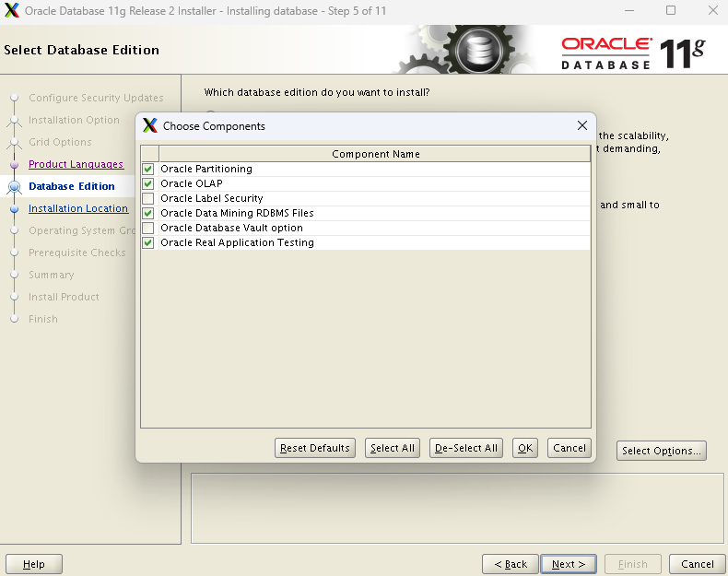728x576 pixels.
Task: Click the Database Edition step marker icon
Action: click(15, 186)
